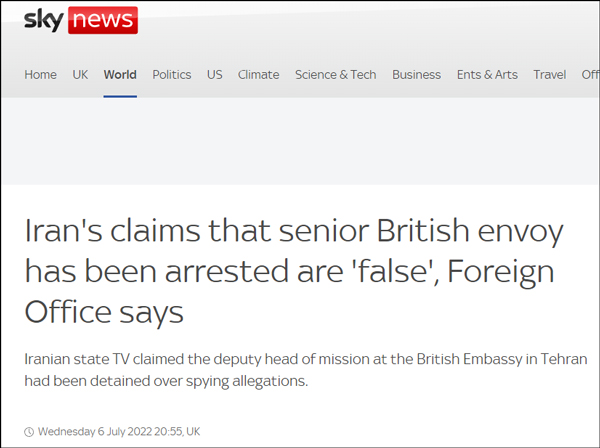The height and width of the screenshot is (448, 600).
Task: Click the red News logo badge
Action: 103,19
